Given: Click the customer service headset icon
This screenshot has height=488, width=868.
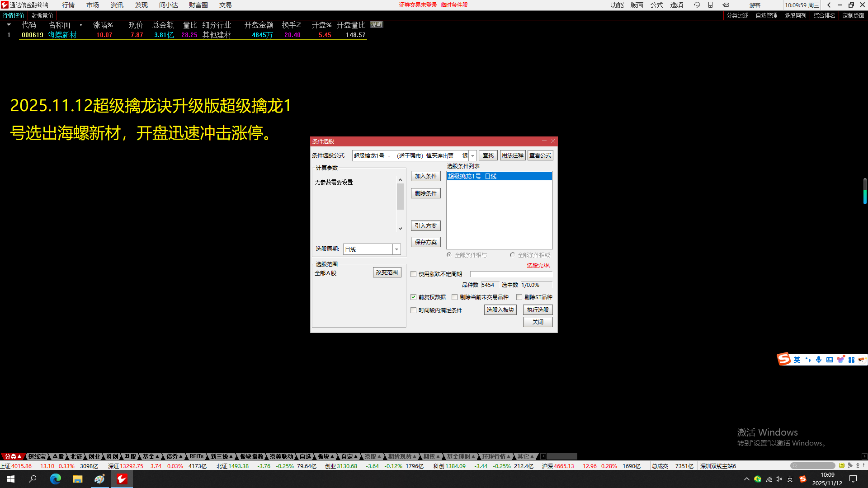Looking at the screenshot, I should pyautogui.click(x=697, y=5).
